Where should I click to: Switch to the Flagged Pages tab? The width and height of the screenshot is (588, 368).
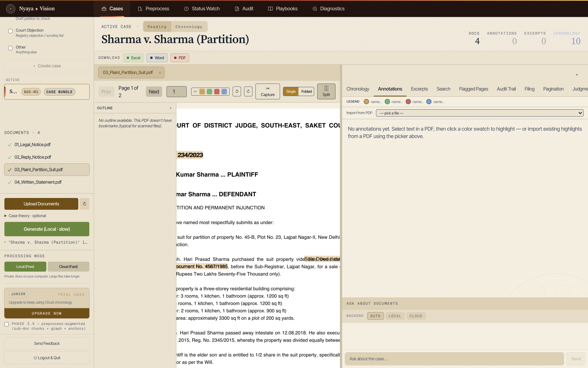point(473,89)
